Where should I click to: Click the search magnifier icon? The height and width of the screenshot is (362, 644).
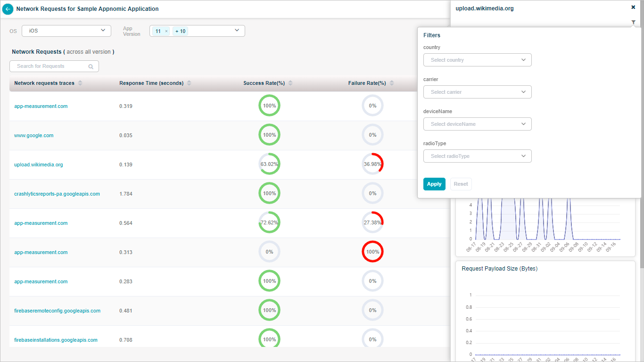(91, 66)
